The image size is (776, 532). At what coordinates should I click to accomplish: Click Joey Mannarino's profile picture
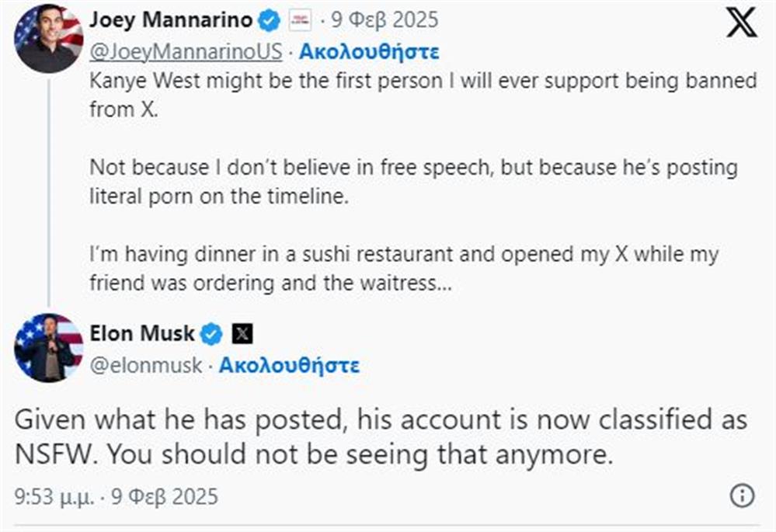tap(48, 38)
